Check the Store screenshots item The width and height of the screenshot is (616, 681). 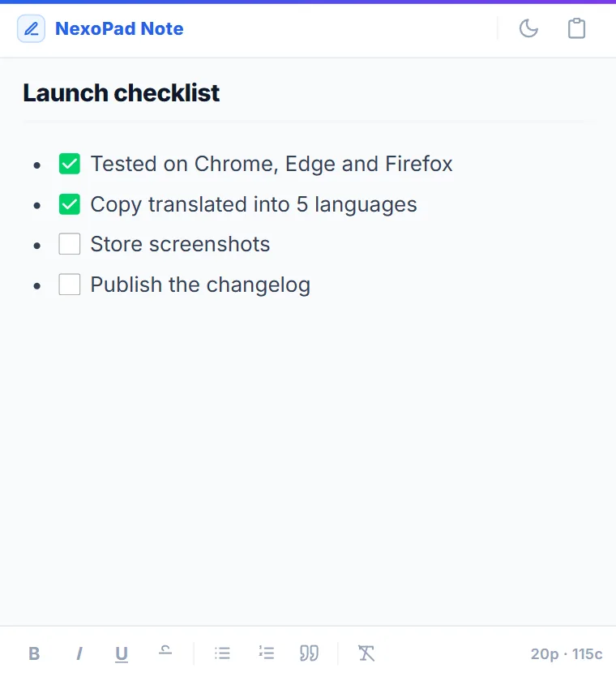70,244
